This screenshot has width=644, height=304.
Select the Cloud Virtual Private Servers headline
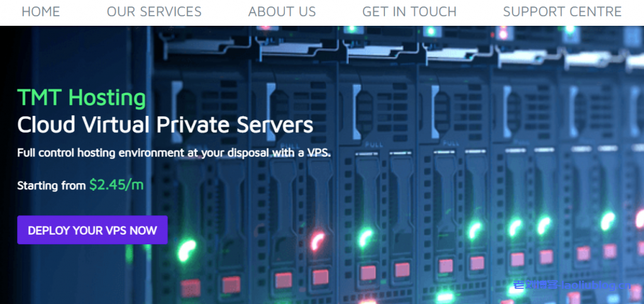pos(165,125)
